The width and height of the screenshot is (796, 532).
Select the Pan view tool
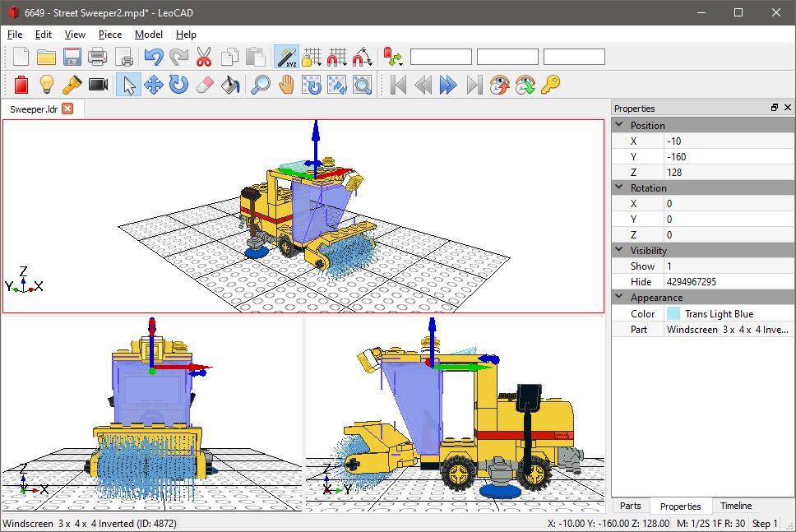coord(286,84)
